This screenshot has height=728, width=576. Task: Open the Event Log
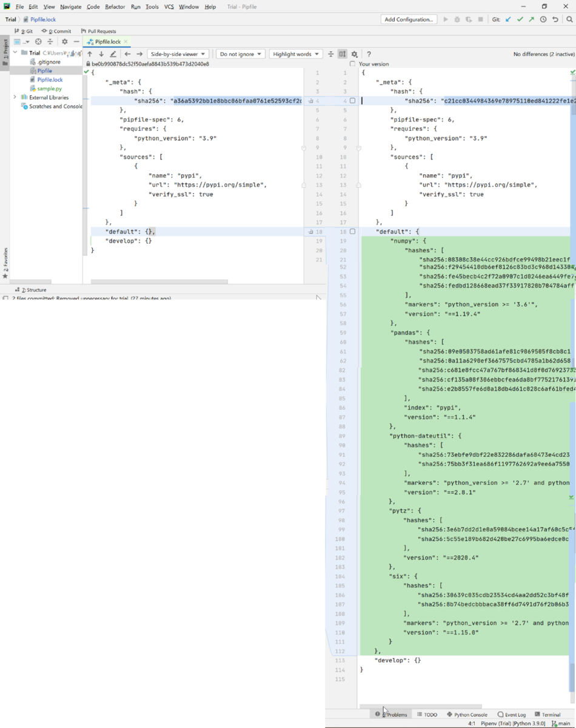pos(512,715)
